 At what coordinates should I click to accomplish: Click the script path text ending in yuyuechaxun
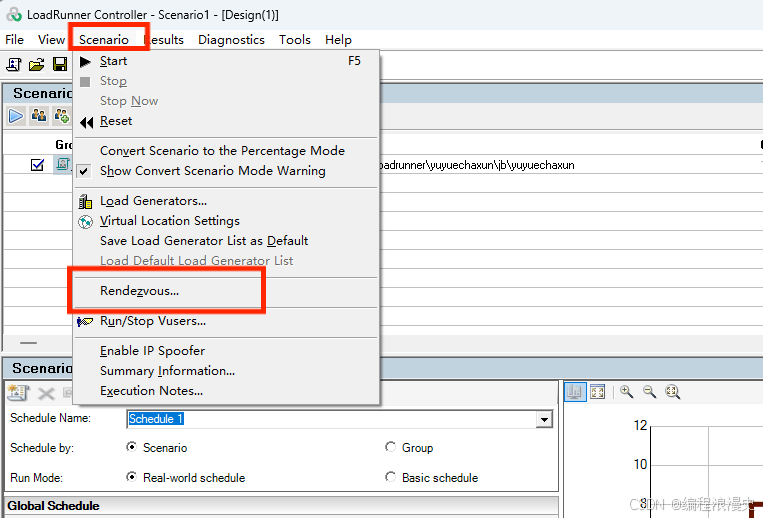[477, 165]
